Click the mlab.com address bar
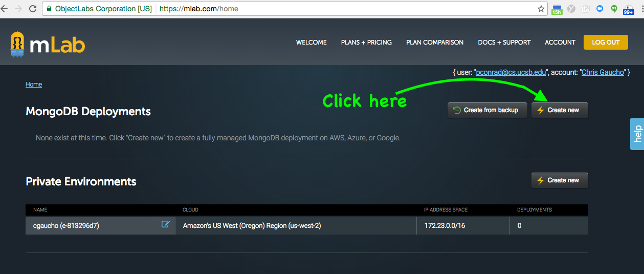Screen dimensions: 644x274 point(294,9)
